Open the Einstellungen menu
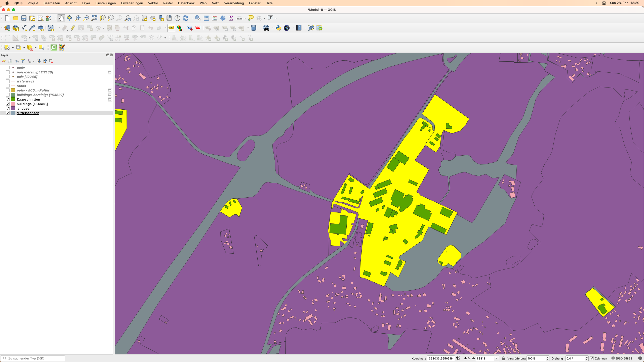This screenshot has width=644, height=362. [105, 3]
